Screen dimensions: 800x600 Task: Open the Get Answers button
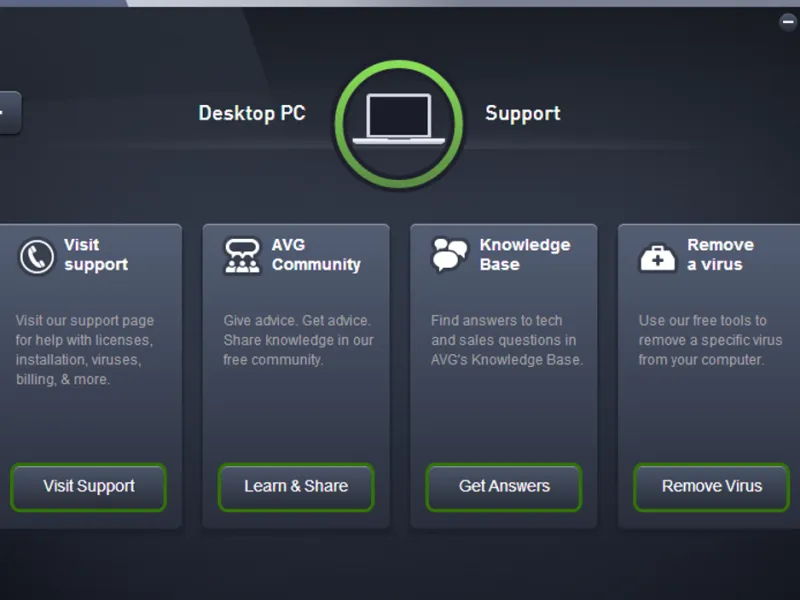click(504, 487)
